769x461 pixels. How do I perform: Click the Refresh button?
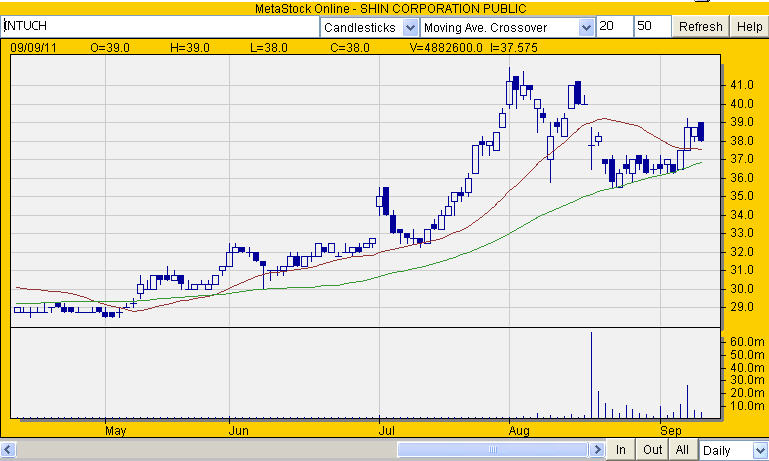[700, 26]
